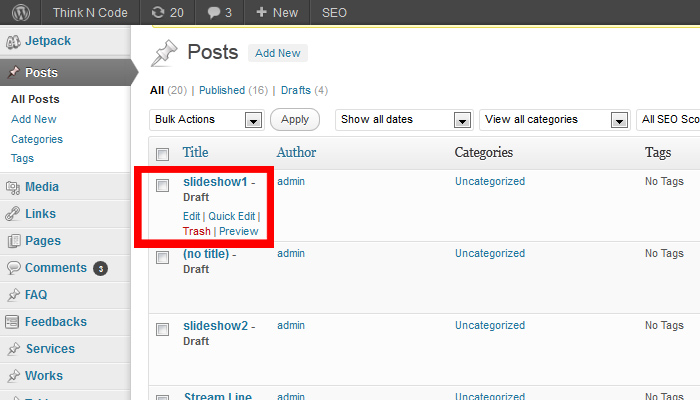Open the SEO menu in admin bar
Viewport: 700px width, 400px height.
334,12
